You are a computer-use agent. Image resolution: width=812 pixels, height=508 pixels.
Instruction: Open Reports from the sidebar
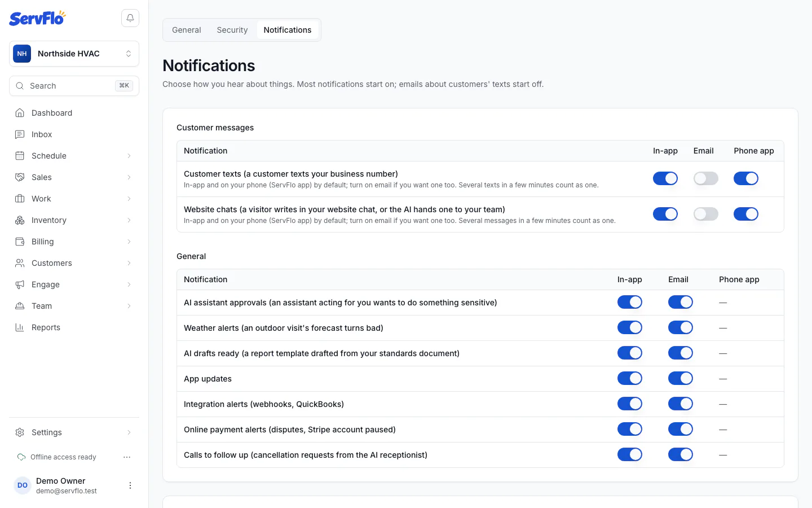pyautogui.click(x=74, y=327)
